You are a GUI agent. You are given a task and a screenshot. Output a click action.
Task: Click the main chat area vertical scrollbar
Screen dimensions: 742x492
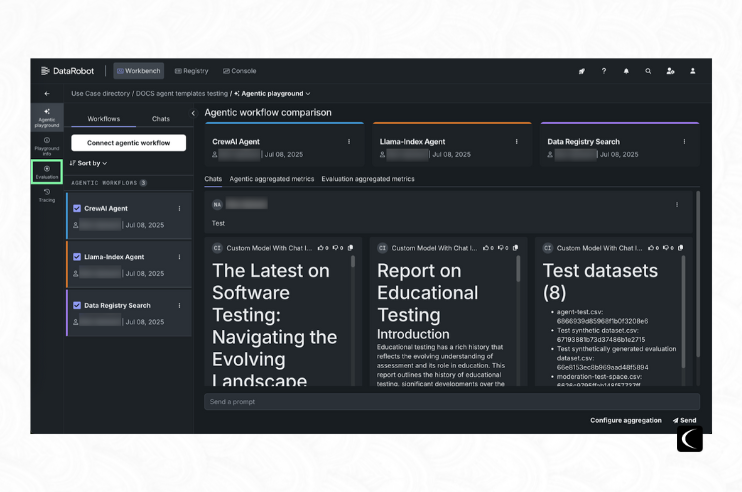coord(698,274)
